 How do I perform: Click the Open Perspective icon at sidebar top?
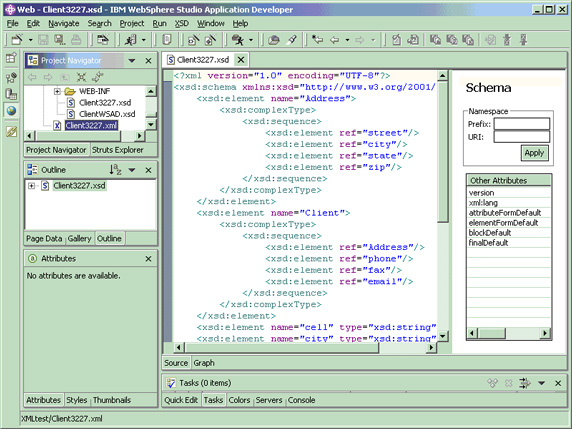coord(11,58)
